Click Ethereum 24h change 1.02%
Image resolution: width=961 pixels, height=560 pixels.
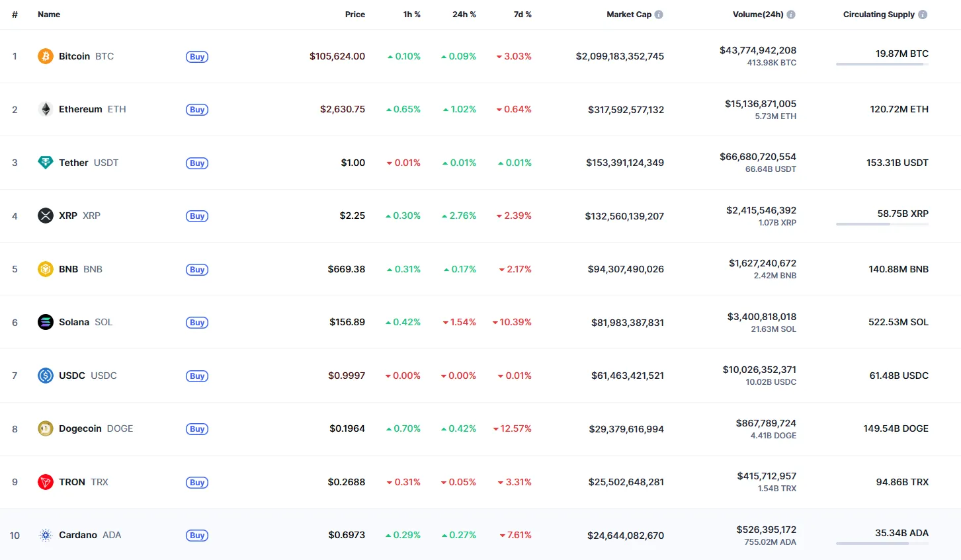460,109
